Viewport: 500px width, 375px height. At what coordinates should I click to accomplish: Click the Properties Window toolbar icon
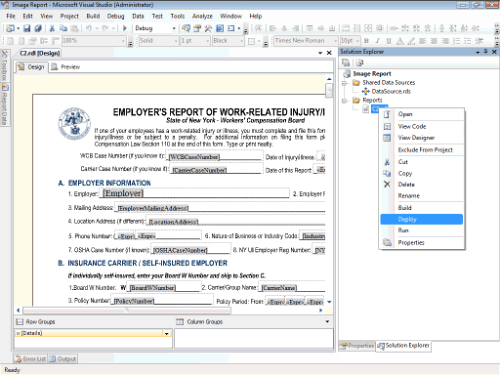pos(197,28)
